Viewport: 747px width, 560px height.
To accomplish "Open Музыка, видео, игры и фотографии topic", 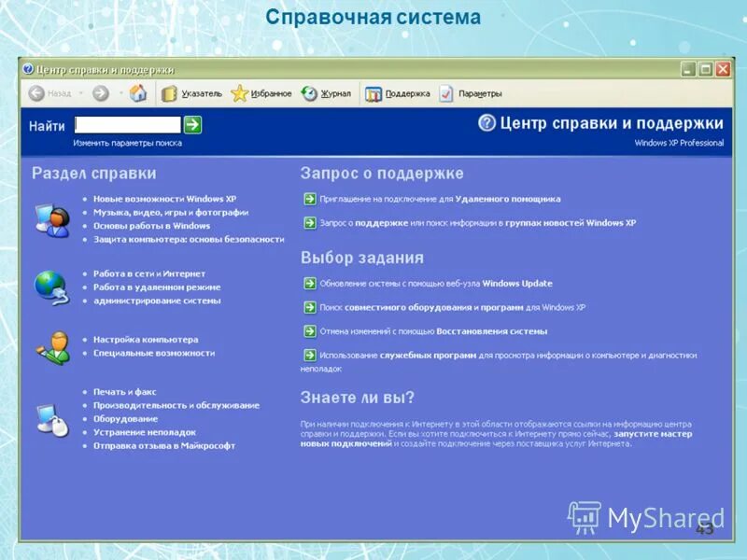I will [x=171, y=213].
